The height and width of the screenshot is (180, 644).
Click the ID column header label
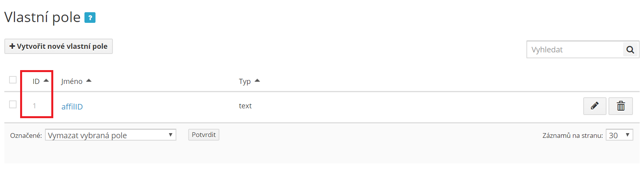click(36, 82)
